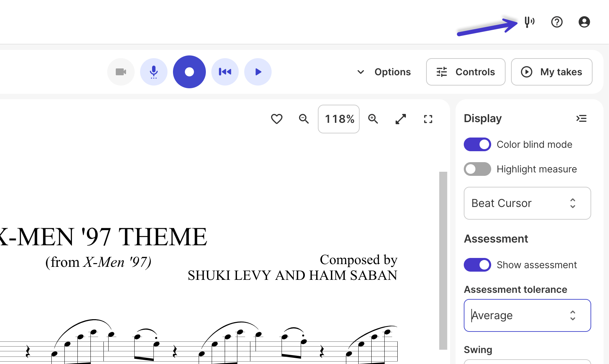The image size is (609, 364).
Task: Open the user account profile icon
Action: coord(584,22)
